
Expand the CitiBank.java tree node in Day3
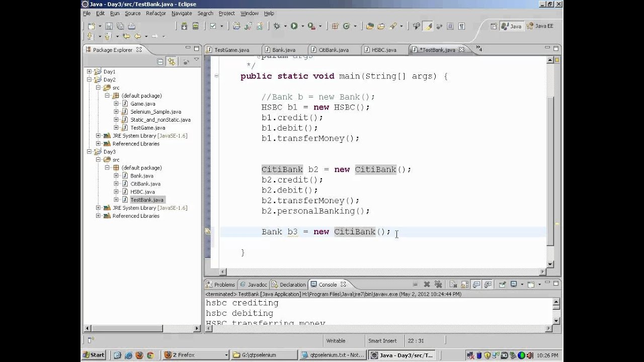116,184
